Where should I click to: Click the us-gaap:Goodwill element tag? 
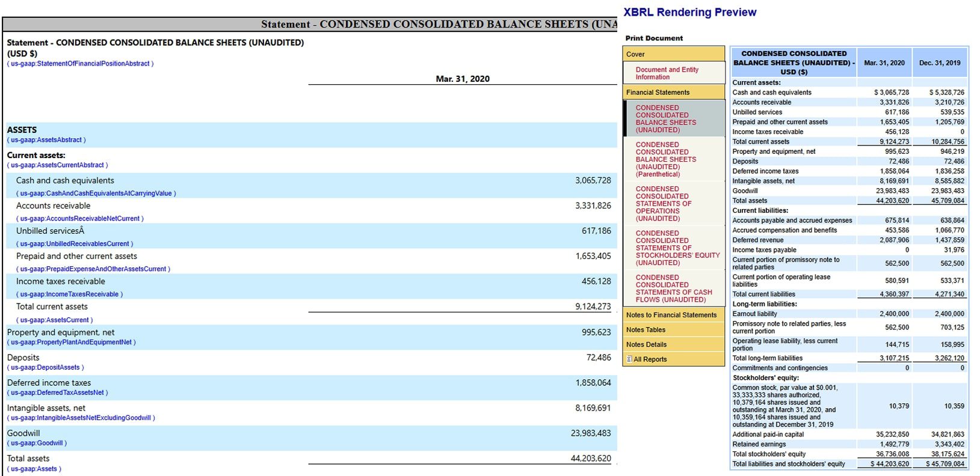pyautogui.click(x=37, y=443)
